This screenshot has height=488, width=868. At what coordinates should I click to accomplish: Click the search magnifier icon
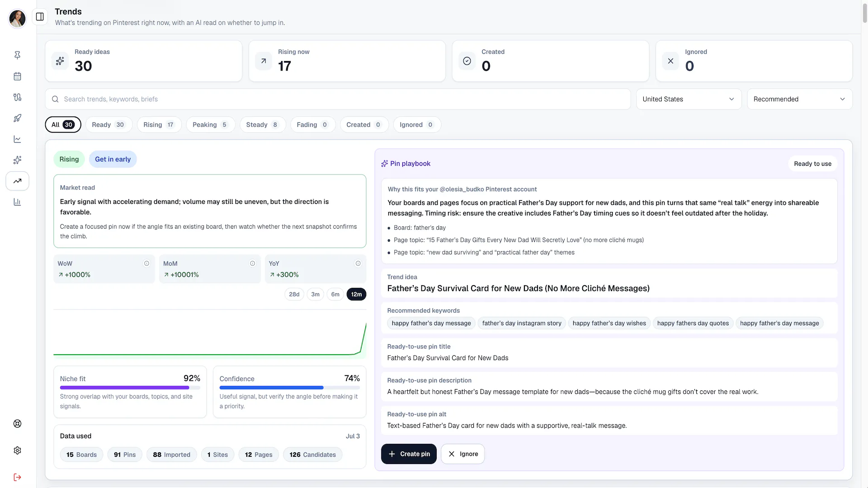tap(55, 99)
